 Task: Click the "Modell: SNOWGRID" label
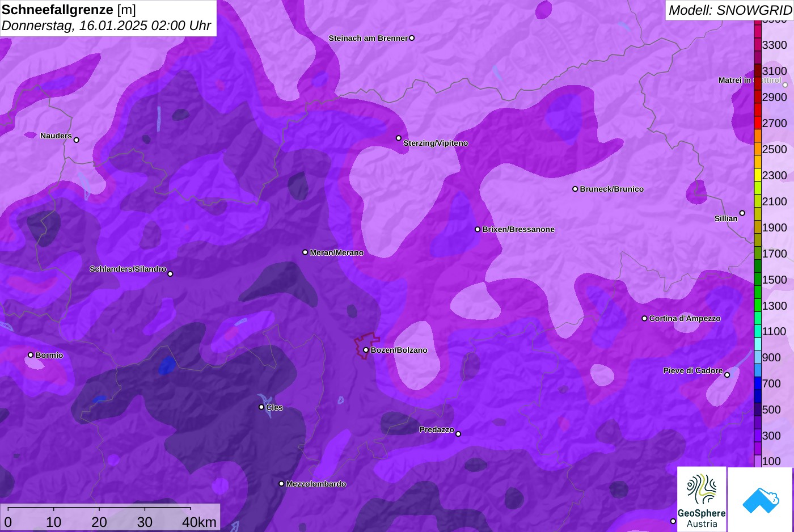point(730,10)
